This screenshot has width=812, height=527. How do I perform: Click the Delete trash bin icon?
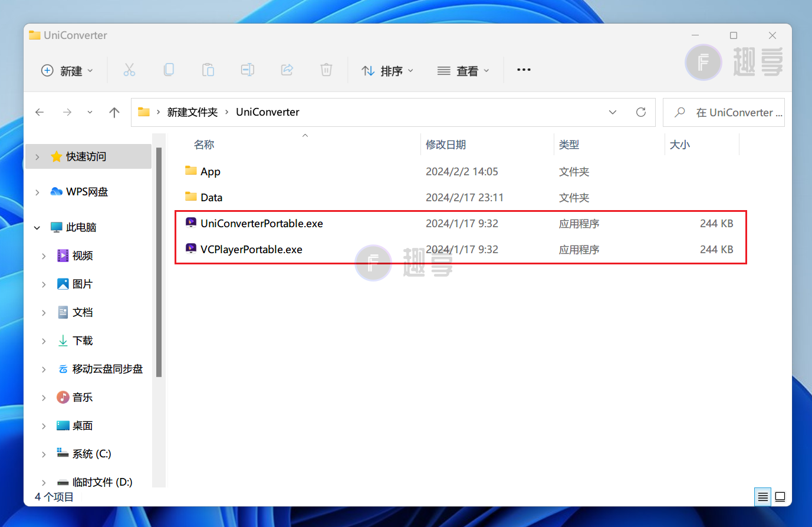(x=326, y=70)
